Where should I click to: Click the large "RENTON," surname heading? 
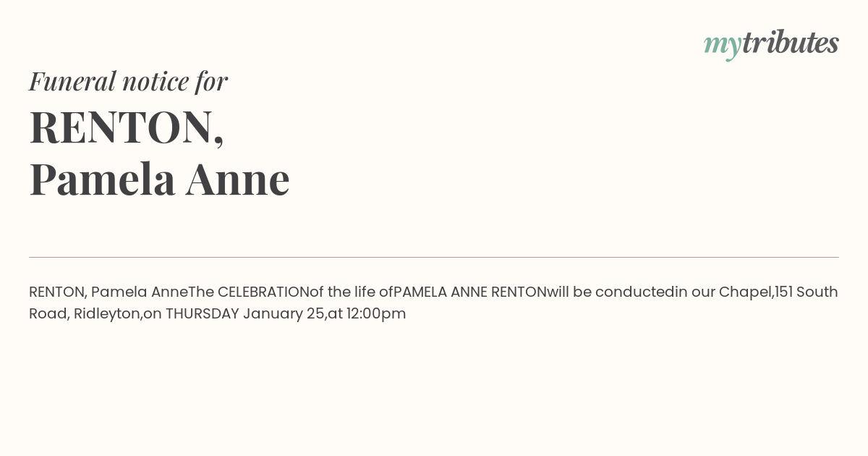127,128
